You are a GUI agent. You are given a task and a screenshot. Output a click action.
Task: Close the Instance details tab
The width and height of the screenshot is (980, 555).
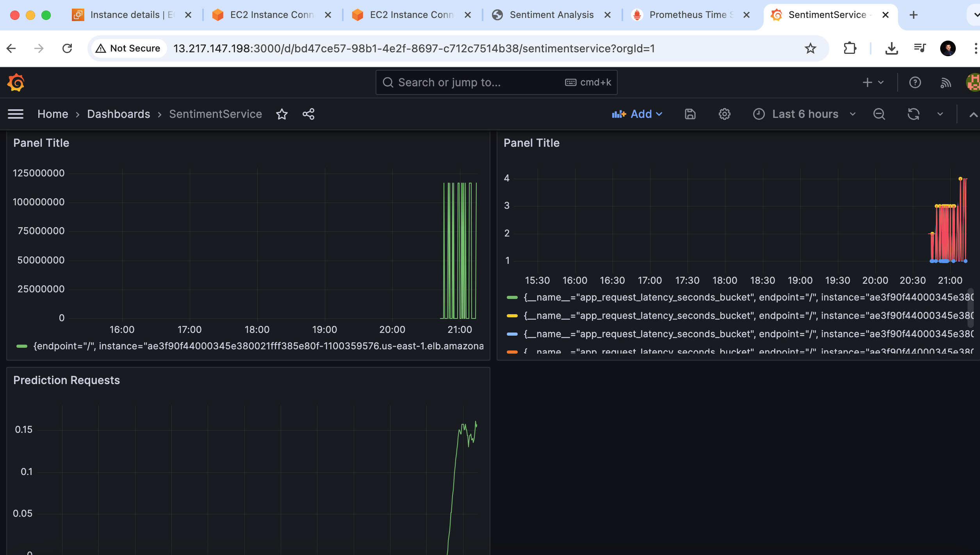(x=188, y=15)
